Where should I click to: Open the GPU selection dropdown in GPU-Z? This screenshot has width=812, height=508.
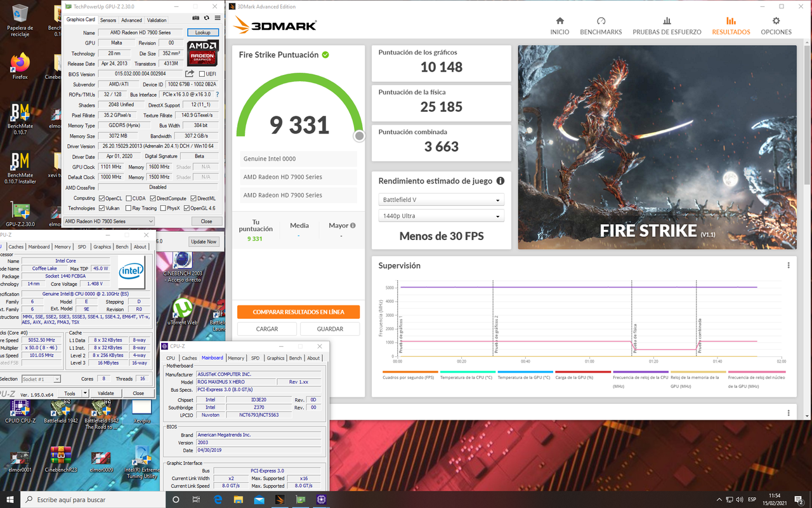108,222
